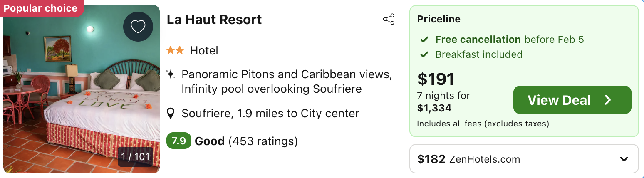This screenshot has width=644, height=178.
Task: Click the two-star rating icon
Action: coord(175,51)
